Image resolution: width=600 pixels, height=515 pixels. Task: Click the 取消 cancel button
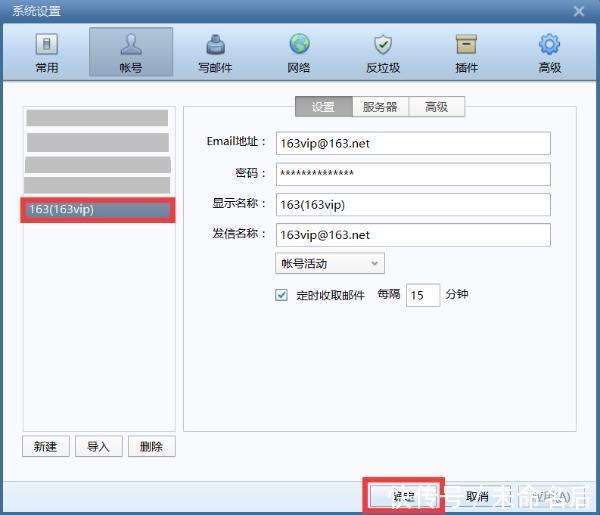point(477,497)
